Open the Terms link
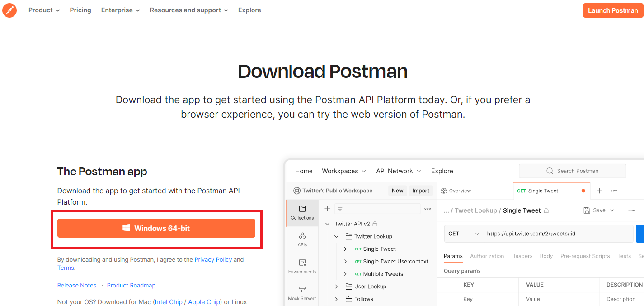This screenshot has height=306, width=644. coord(66,268)
